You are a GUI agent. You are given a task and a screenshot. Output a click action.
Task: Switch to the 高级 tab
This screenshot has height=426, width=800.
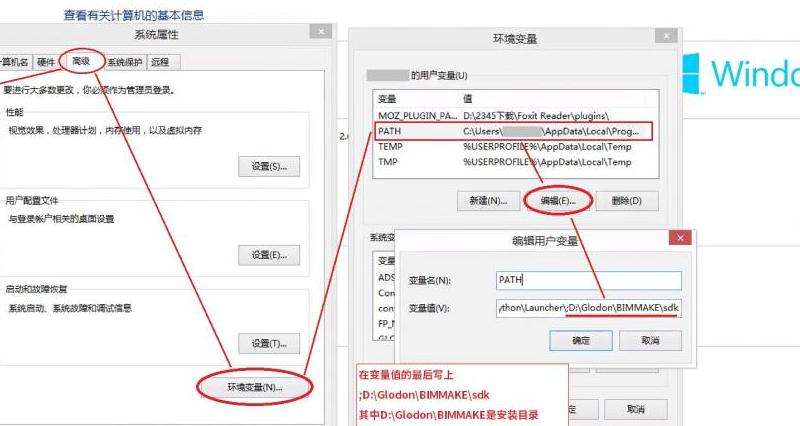coord(81,61)
